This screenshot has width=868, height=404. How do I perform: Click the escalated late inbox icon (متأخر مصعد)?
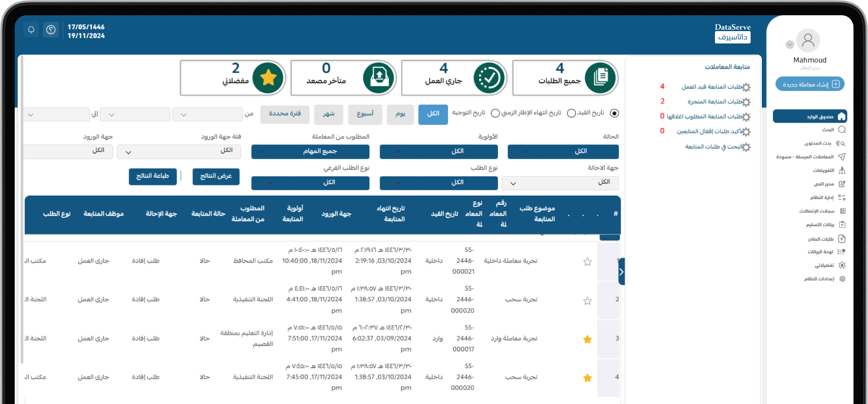click(379, 78)
